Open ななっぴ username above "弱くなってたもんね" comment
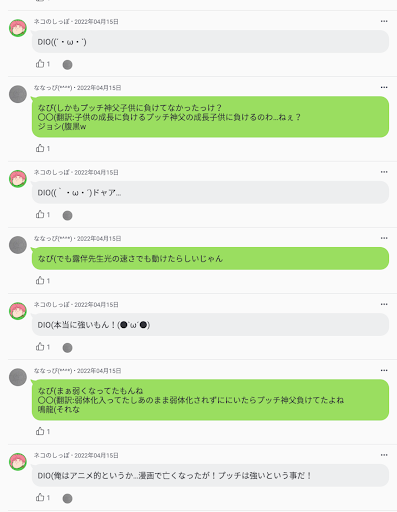 pos(53,371)
